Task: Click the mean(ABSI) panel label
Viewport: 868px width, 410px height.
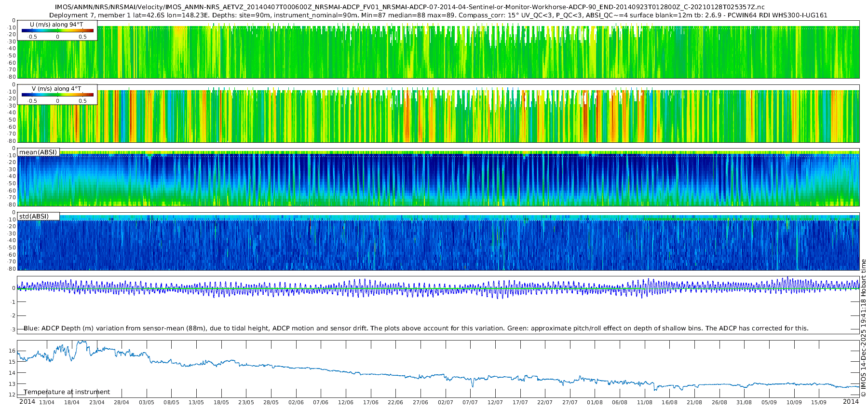Action: click(38, 152)
